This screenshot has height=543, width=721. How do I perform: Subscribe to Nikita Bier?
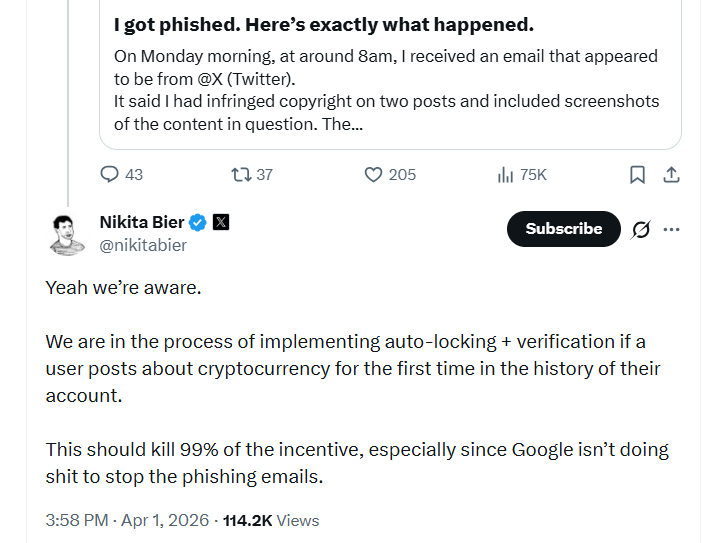[563, 229]
